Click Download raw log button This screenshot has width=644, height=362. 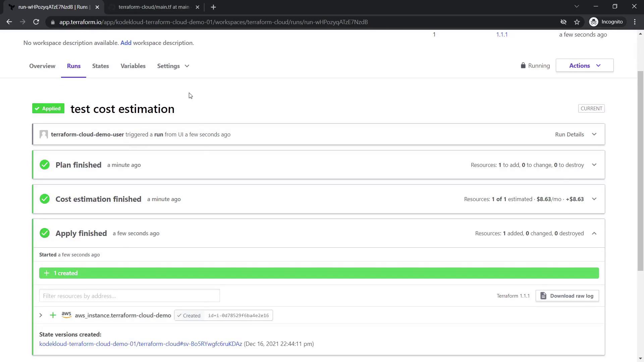pos(567,296)
